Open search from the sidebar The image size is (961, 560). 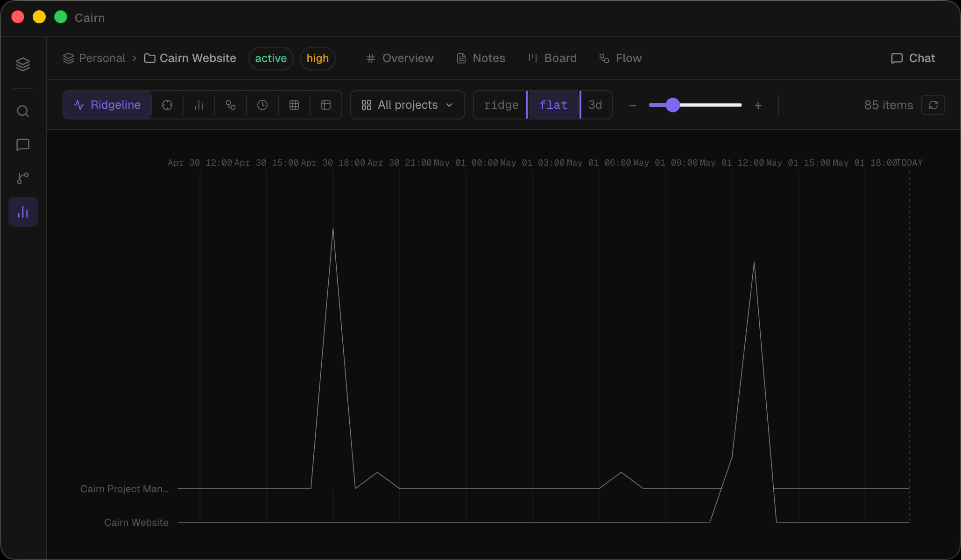[x=23, y=111]
